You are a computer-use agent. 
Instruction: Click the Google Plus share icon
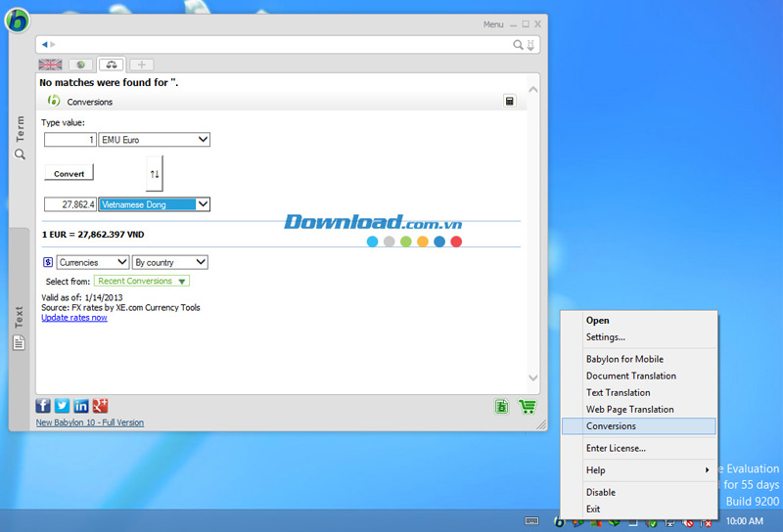pos(100,405)
